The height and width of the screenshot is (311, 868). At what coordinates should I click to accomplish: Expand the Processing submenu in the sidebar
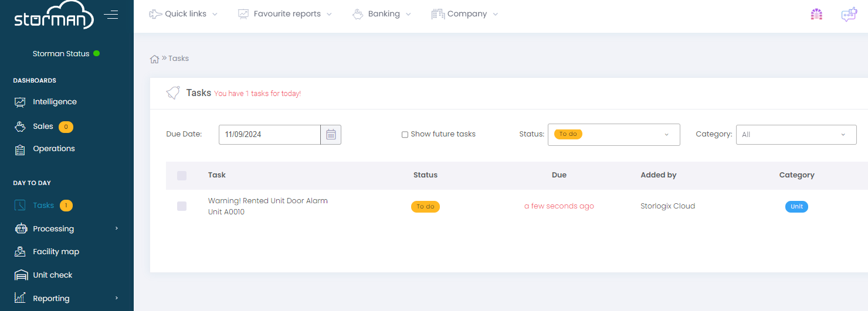(x=67, y=229)
